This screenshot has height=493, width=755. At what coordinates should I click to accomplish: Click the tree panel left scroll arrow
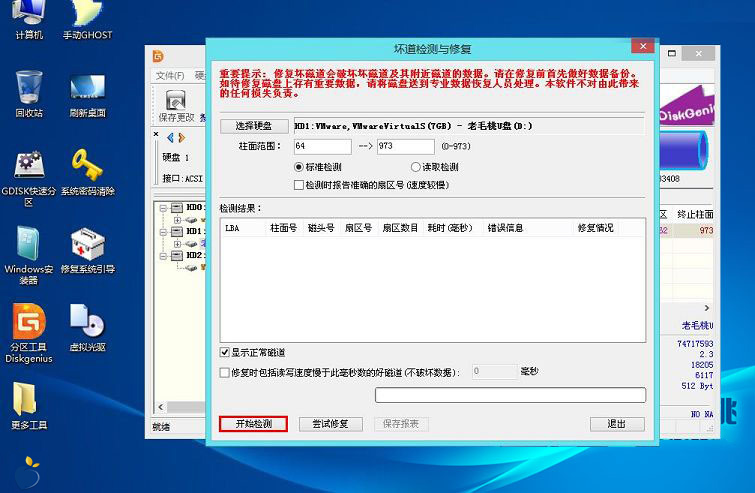(x=161, y=407)
